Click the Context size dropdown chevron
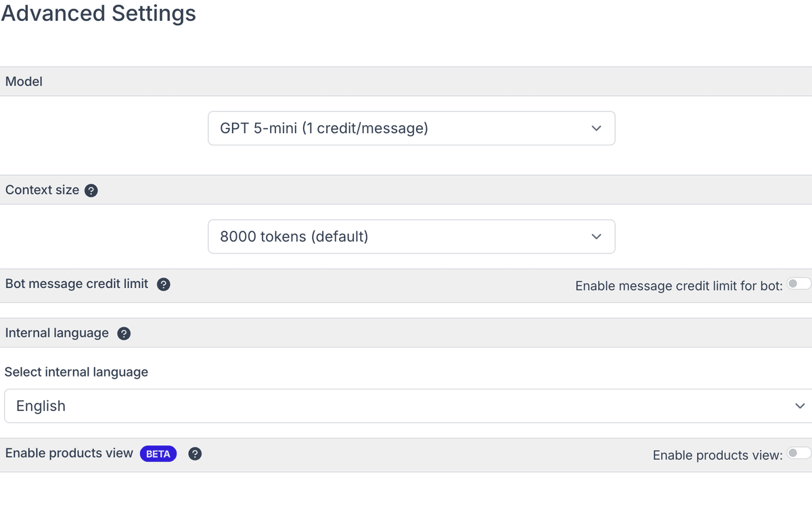 pyautogui.click(x=596, y=237)
